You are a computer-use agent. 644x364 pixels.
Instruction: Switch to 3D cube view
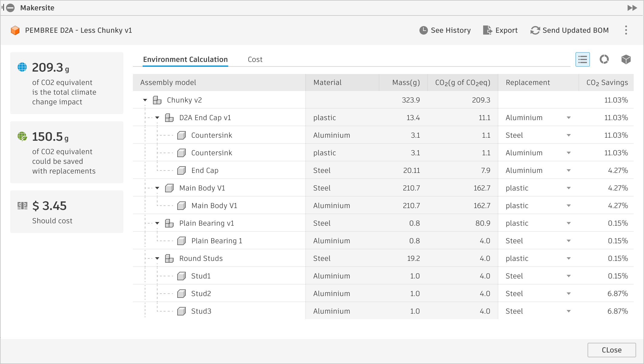point(626,59)
